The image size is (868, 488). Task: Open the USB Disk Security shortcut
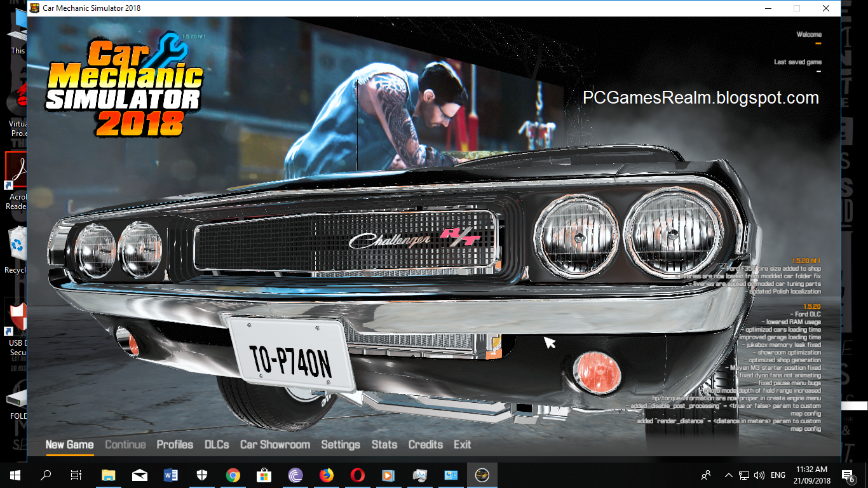tap(17, 327)
